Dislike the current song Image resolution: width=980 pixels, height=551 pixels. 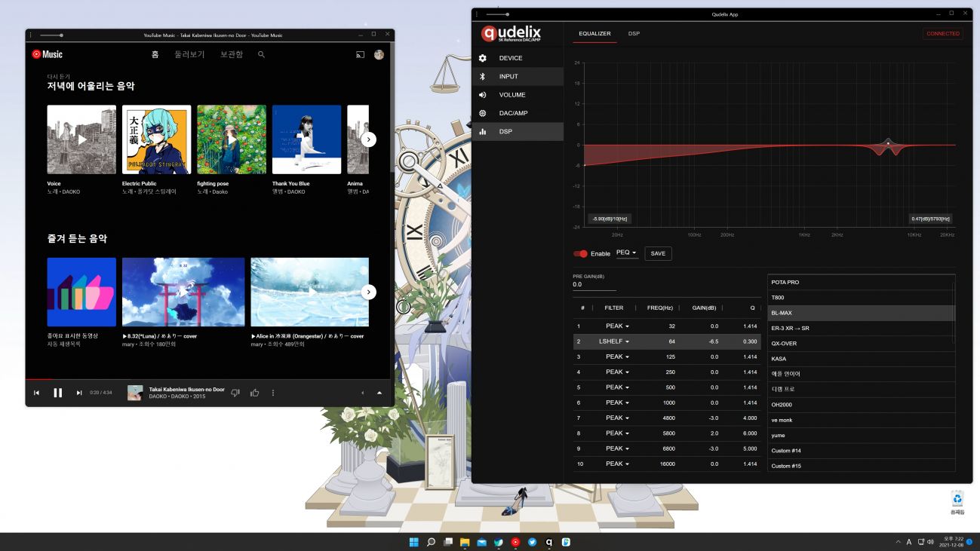pyautogui.click(x=235, y=393)
